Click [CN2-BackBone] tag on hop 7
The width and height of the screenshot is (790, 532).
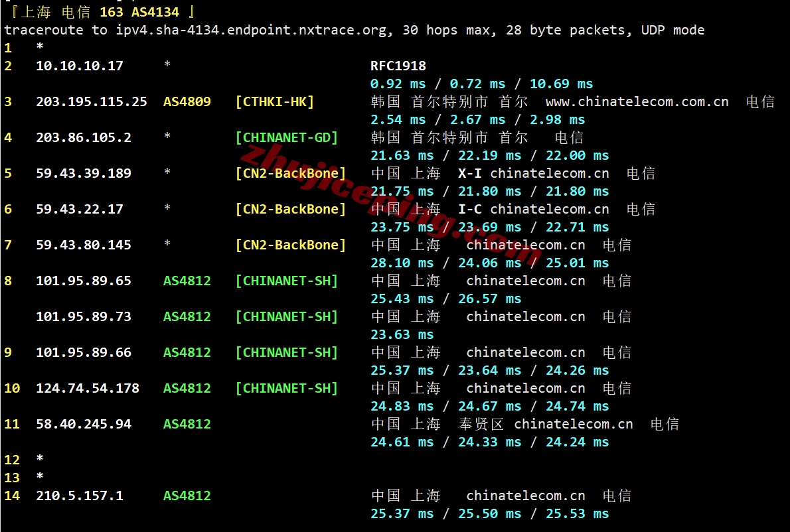[x=291, y=245]
